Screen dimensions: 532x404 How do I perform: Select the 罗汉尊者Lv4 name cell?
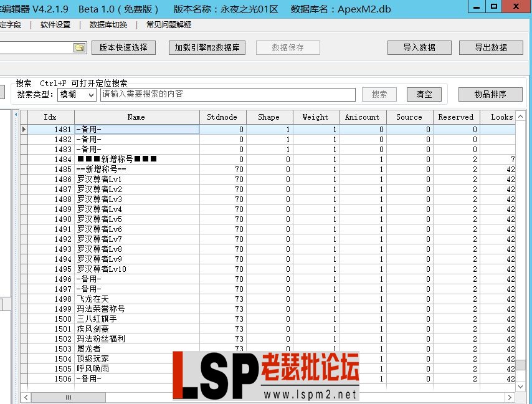point(136,209)
